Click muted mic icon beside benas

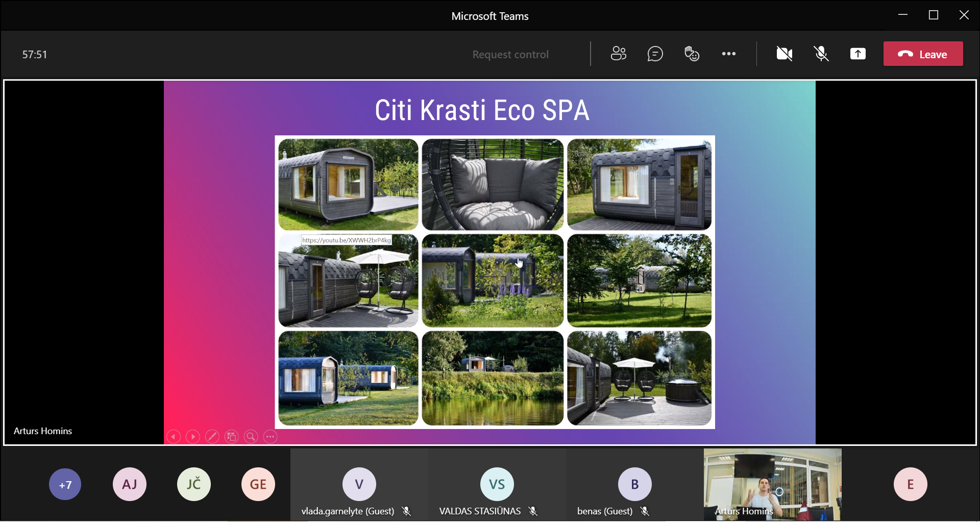(x=645, y=511)
